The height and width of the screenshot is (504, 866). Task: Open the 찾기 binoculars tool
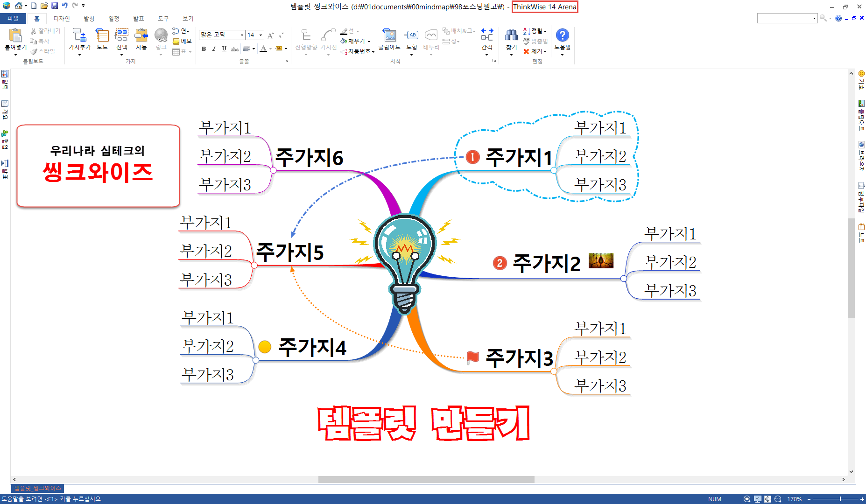[x=511, y=39]
